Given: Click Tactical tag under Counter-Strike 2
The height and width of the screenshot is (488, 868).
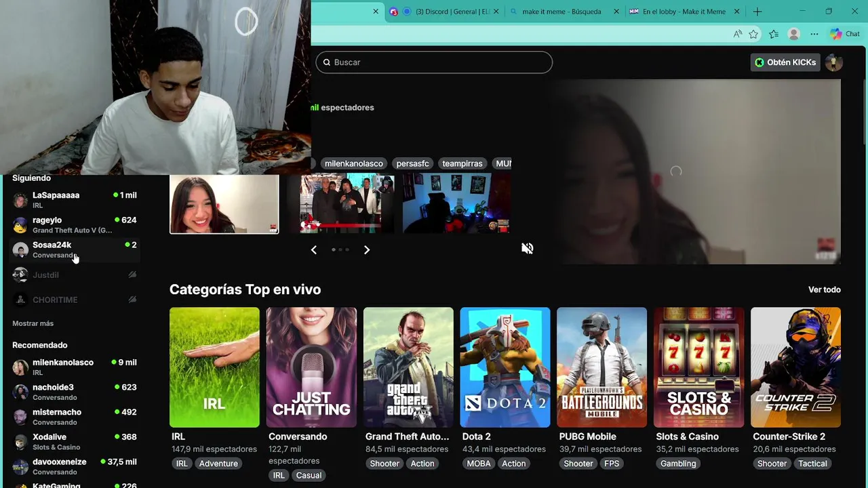Looking at the screenshot, I should 812,464.
